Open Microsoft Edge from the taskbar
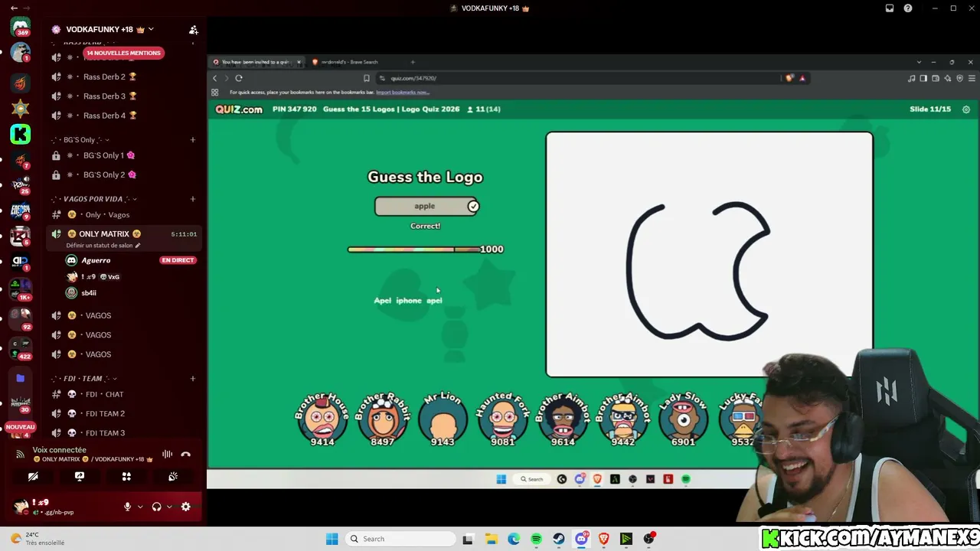 [x=514, y=539]
